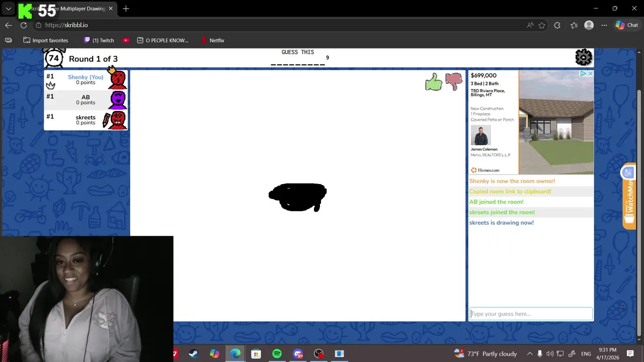The image size is (644, 362).
Task: Open OBS Studio from the taskbar
Action: point(318,354)
